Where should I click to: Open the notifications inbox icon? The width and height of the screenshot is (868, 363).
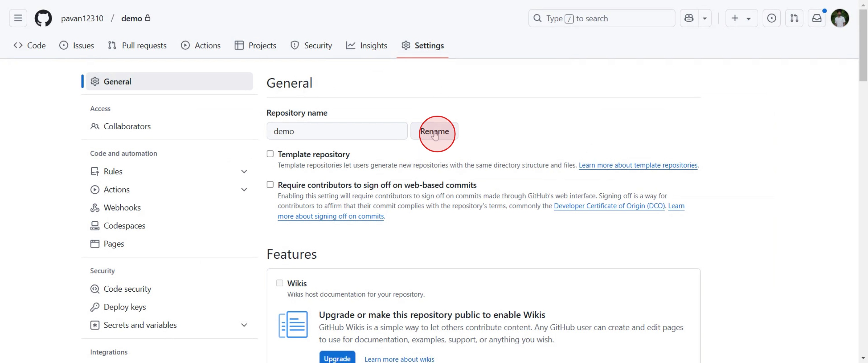point(817,18)
